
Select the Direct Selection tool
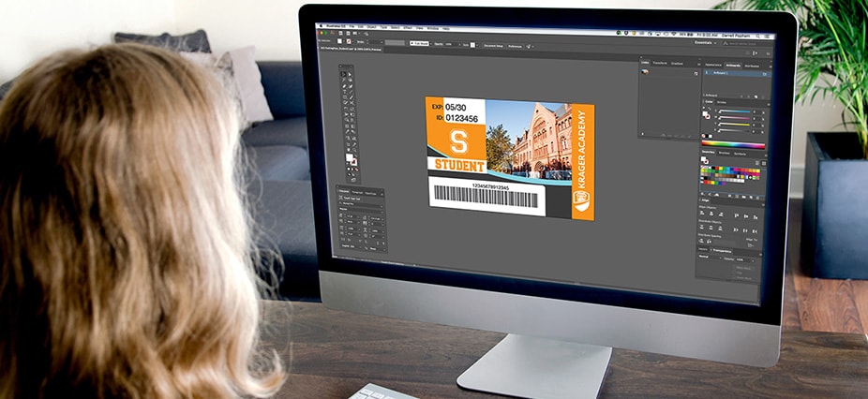click(351, 74)
